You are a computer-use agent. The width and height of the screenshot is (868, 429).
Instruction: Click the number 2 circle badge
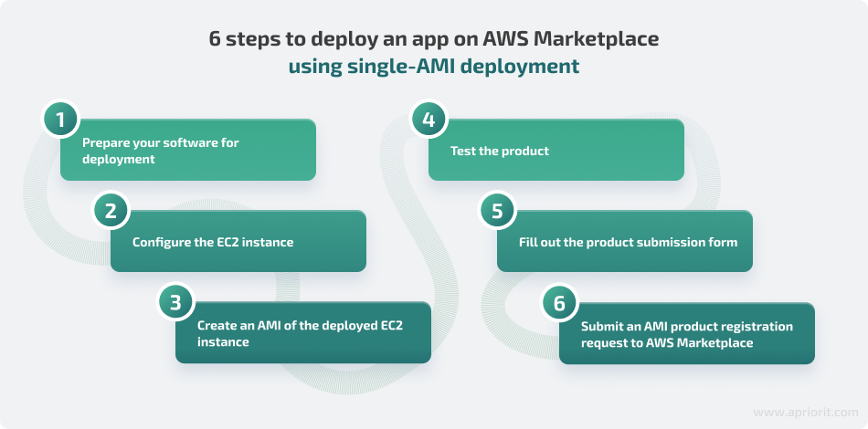(x=111, y=211)
